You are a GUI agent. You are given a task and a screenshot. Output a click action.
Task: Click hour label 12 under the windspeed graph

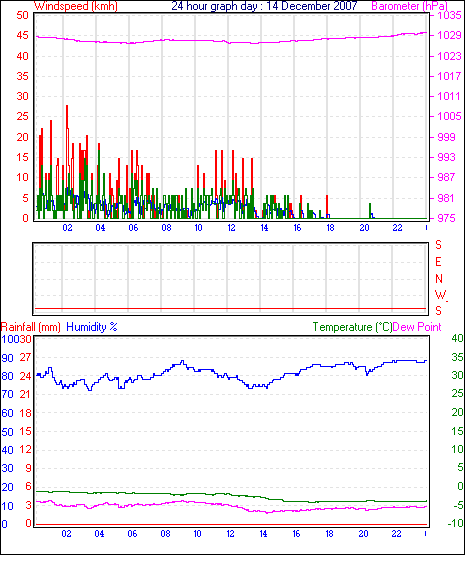coord(231,228)
